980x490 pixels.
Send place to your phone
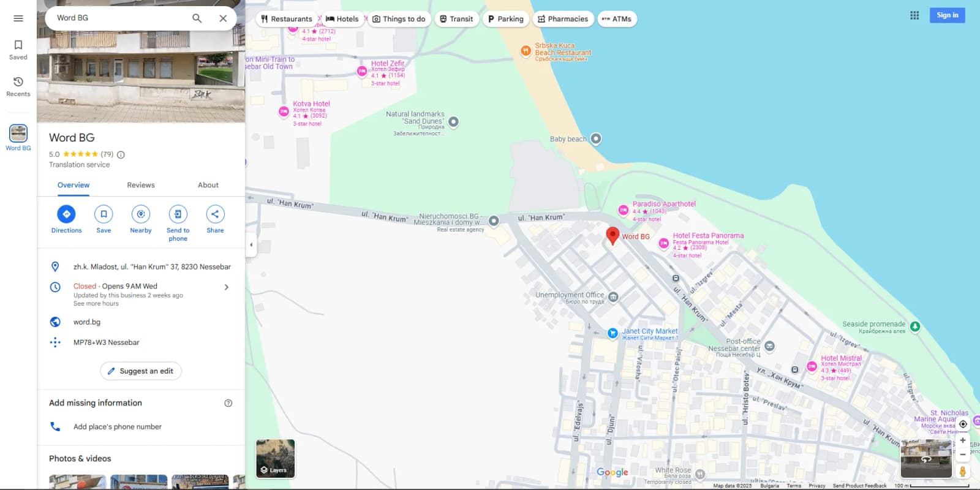pyautogui.click(x=178, y=223)
